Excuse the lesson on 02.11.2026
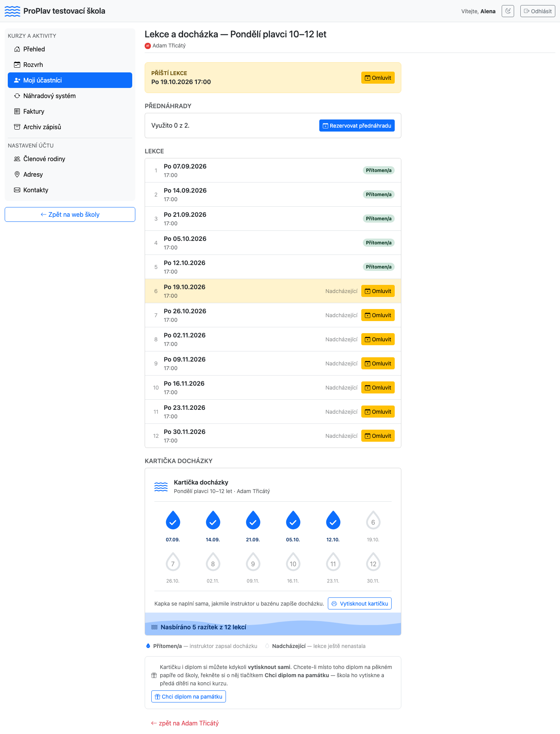 (378, 339)
